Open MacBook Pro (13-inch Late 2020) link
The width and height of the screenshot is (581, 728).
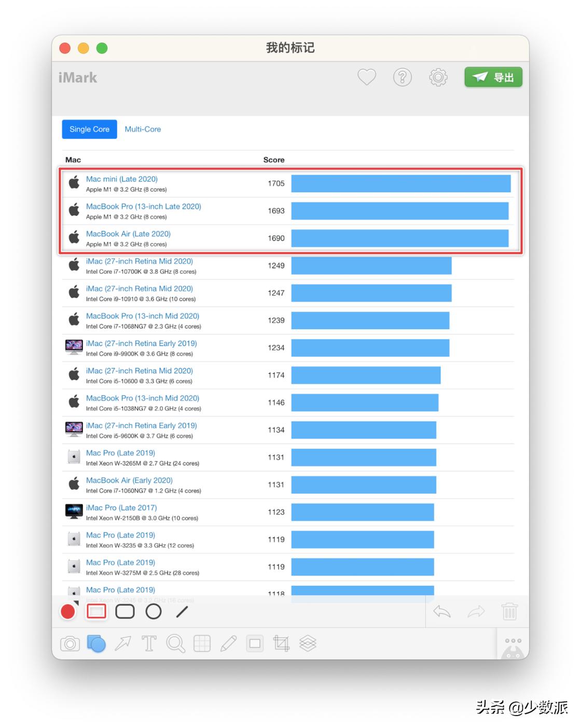click(x=144, y=206)
